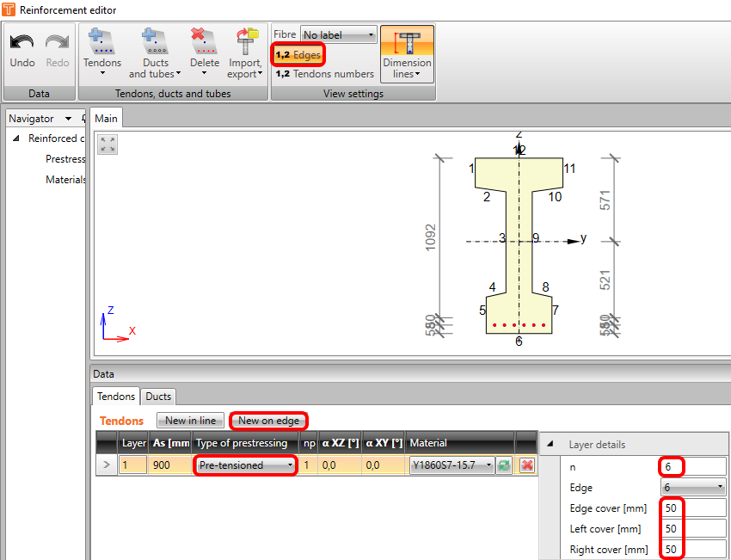Open the Edge number dropdown
Screen dimensions: 731x560
(x=693, y=488)
